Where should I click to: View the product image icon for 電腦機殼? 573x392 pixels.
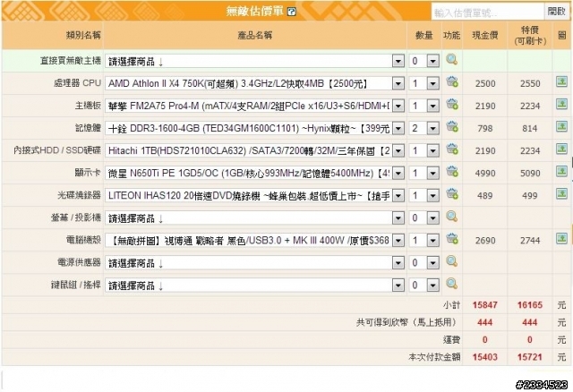[x=561, y=239]
